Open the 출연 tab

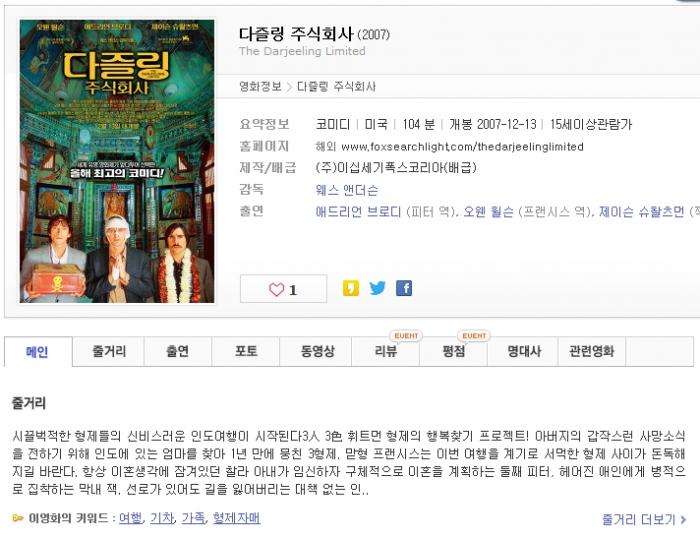point(177,351)
